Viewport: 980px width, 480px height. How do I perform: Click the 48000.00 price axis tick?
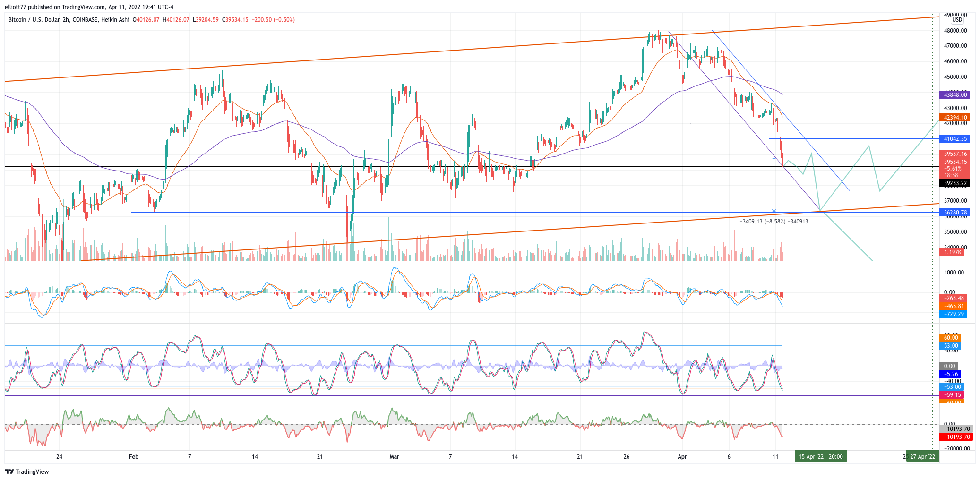(955, 31)
